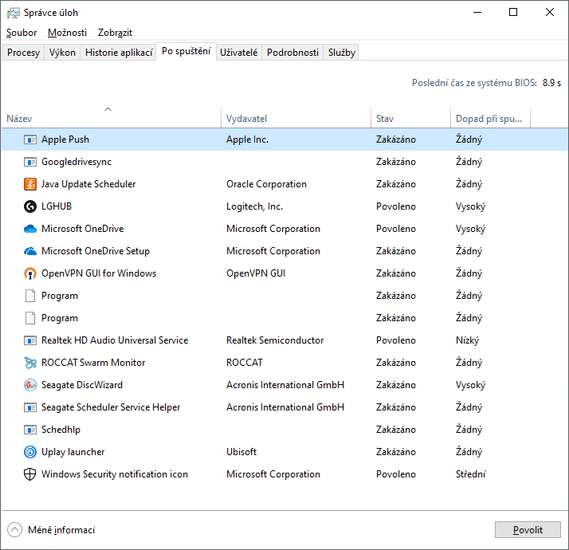Click Vysoký impact in Seagate DiscWizard row
This screenshot has height=550, width=569.
pos(470,385)
